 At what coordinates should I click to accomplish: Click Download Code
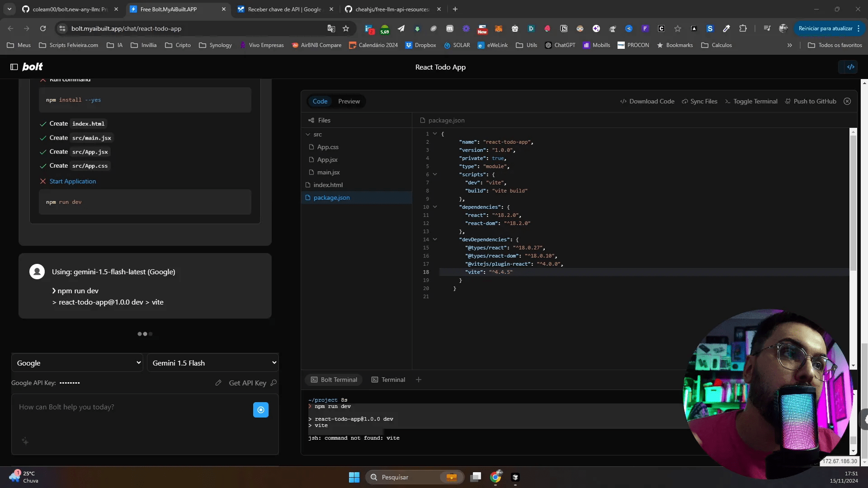point(647,101)
